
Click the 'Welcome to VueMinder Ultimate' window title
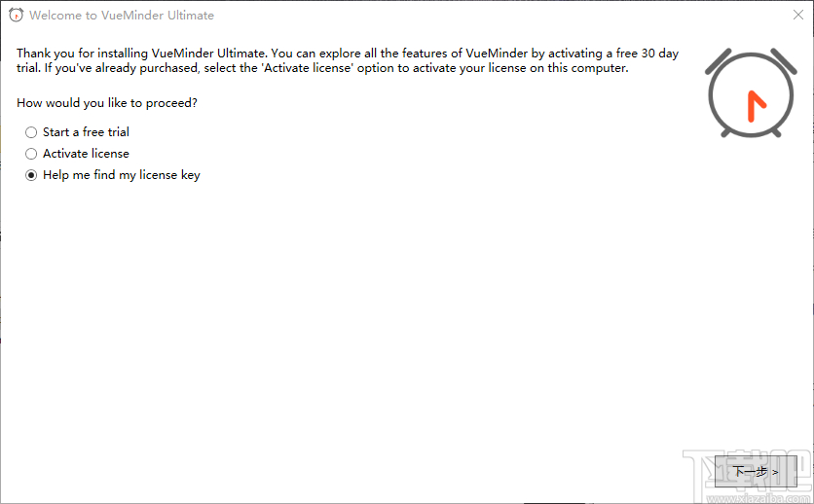coord(122,16)
